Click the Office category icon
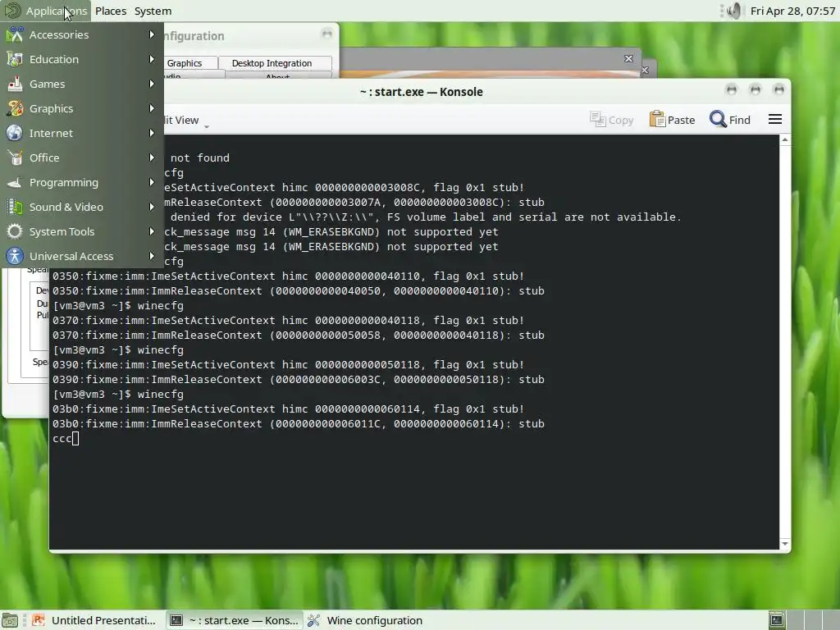The height and width of the screenshot is (630, 840). pyautogui.click(x=15, y=158)
